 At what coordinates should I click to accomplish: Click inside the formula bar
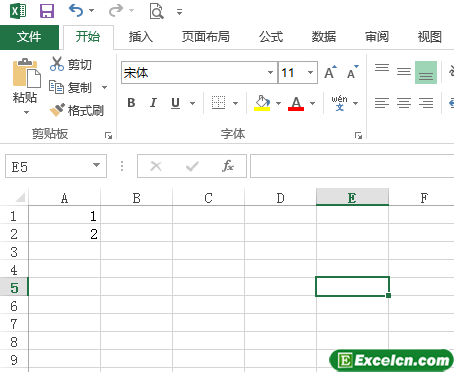pyautogui.click(x=352, y=166)
